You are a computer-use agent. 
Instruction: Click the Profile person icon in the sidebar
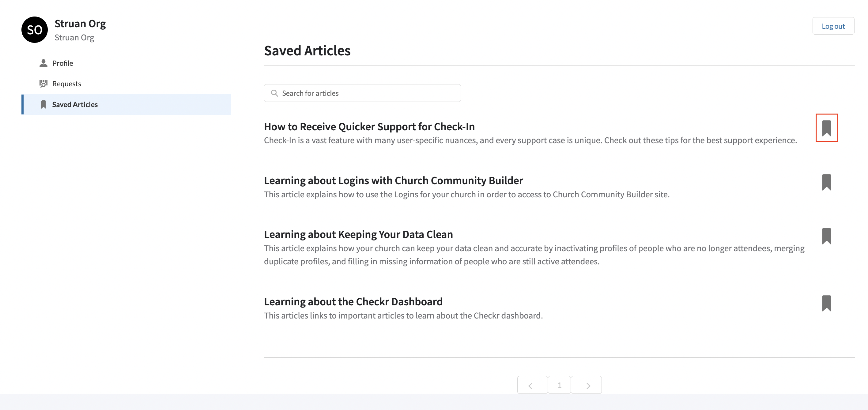point(43,63)
